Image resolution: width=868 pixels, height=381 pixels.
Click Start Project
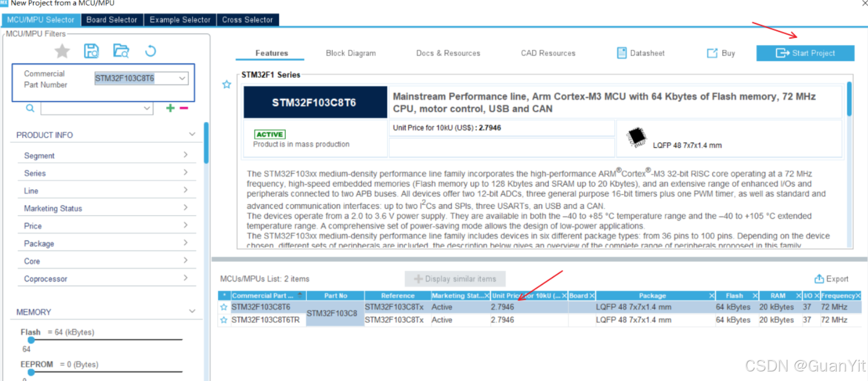pos(805,53)
